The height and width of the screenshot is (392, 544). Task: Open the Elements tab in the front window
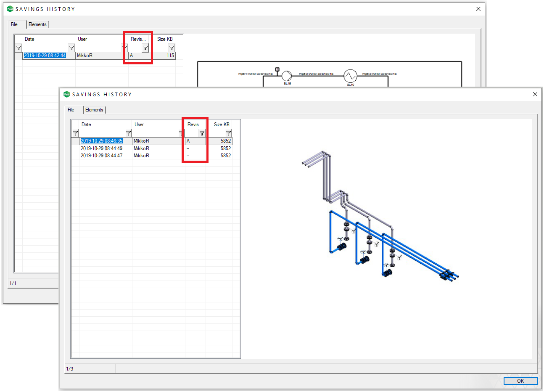coord(94,110)
